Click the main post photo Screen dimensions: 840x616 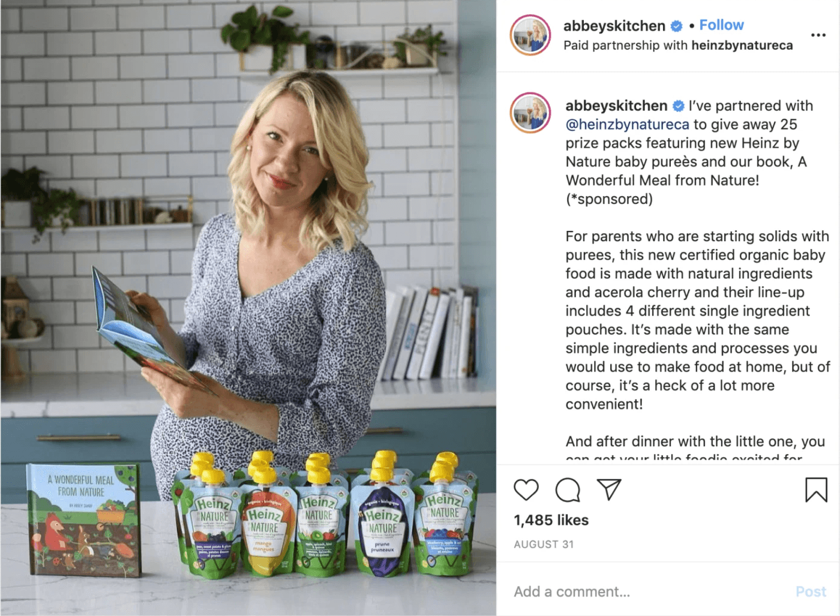(248, 308)
